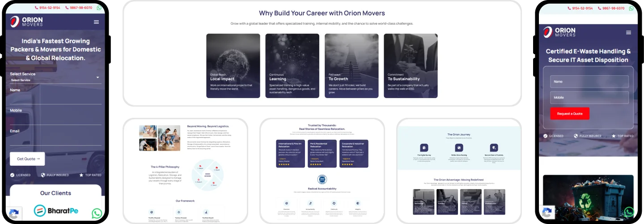Screen dimensions: 644x224
Task: Click the 'Our Clients' heading in left phone
Action: point(55,193)
